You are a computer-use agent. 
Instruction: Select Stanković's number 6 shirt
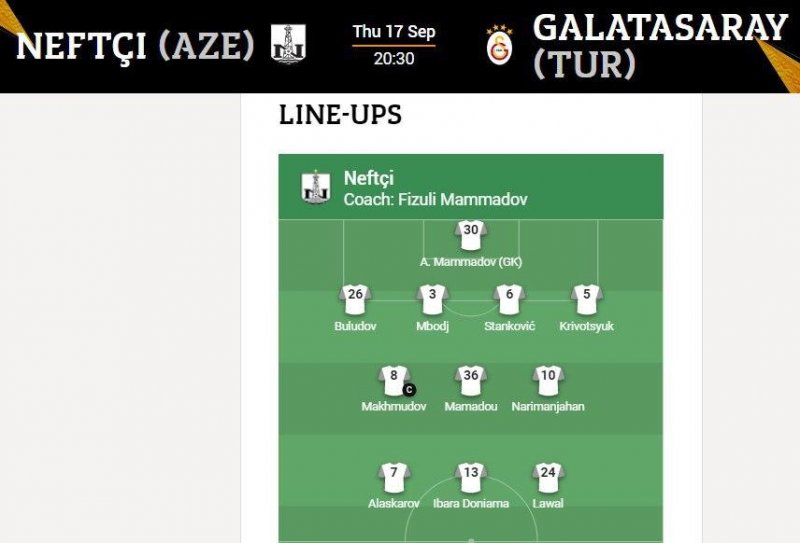tap(509, 298)
